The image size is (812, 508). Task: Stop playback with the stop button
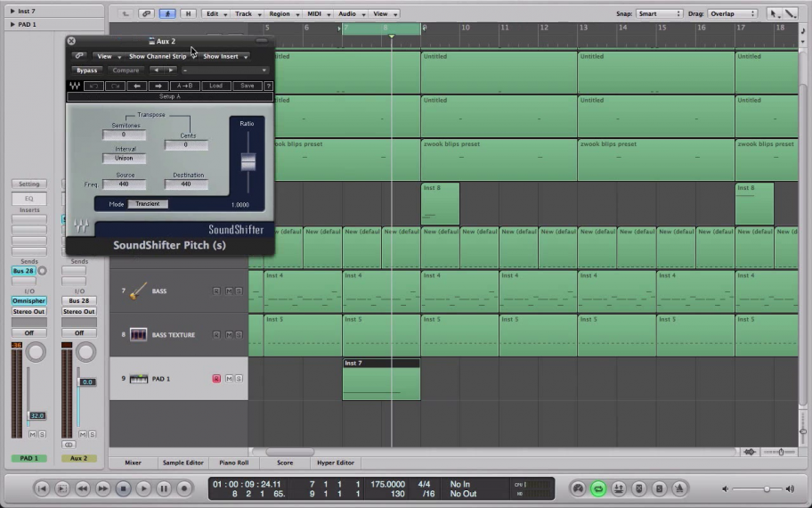pyautogui.click(x=123, y=488)
